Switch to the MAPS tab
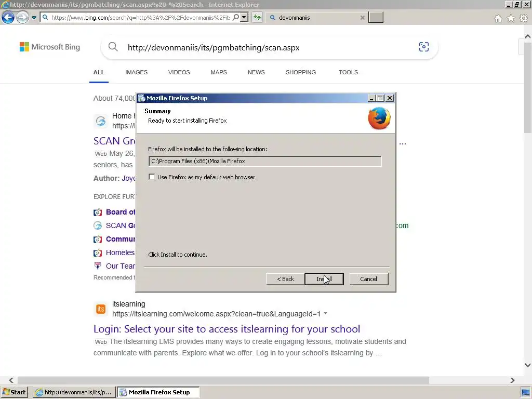532x399 pixels. (219, 72)
